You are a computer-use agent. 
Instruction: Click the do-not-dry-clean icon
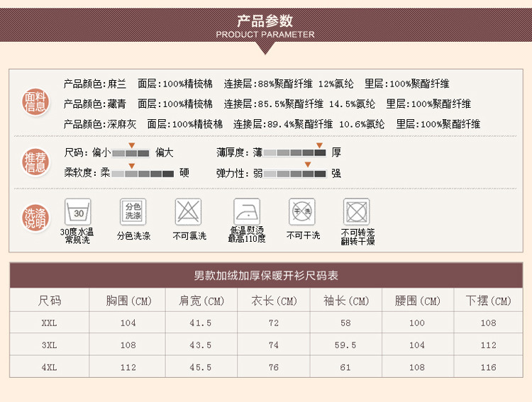(x=302, y=212)
